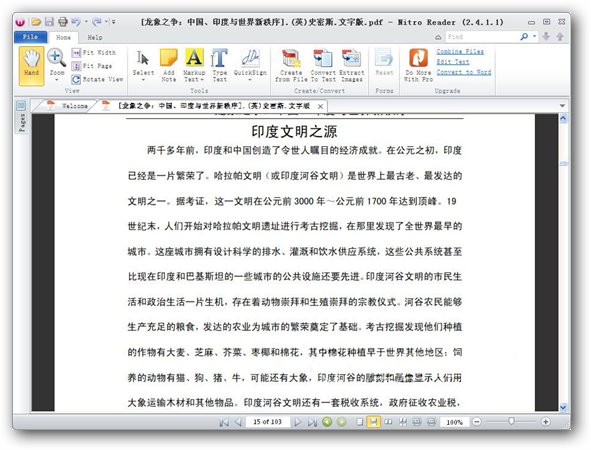Click the zoom percentage field 100%
Image resolution: width=591 pixels, height=450 pixels.
coord(454,422)
